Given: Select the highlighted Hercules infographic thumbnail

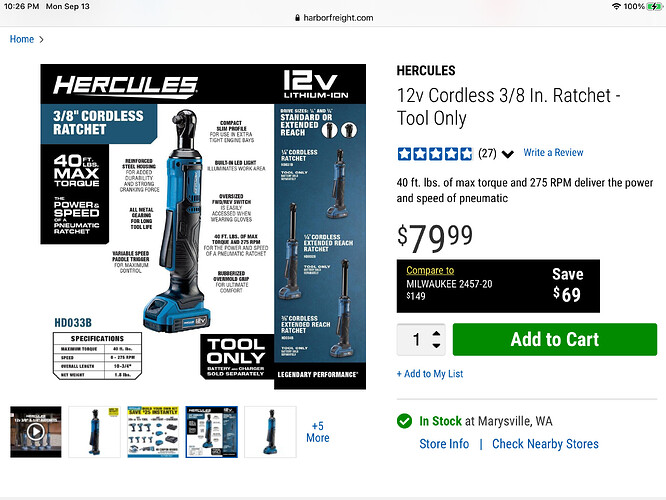Looking at the screenshot, I should (x=212, y=432).
